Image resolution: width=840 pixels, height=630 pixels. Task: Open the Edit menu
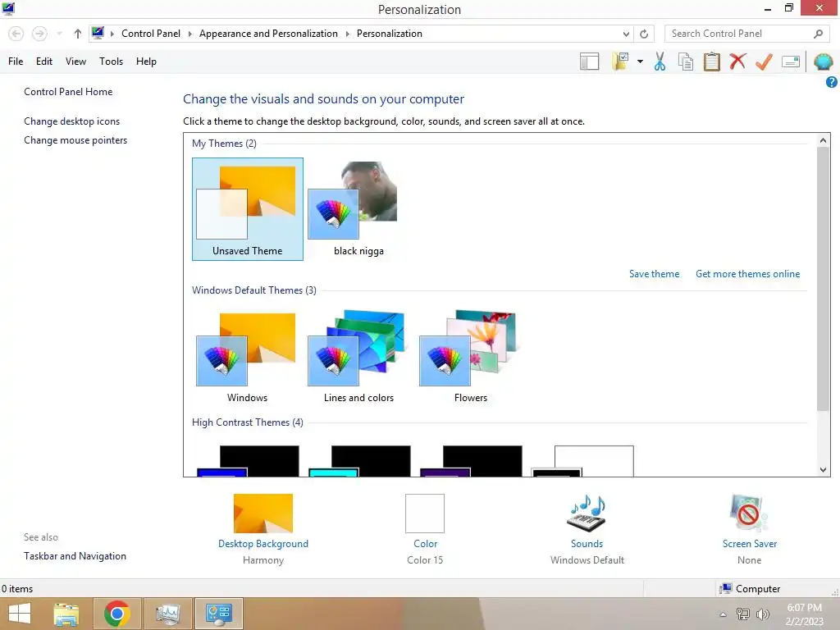coord(44,62)
